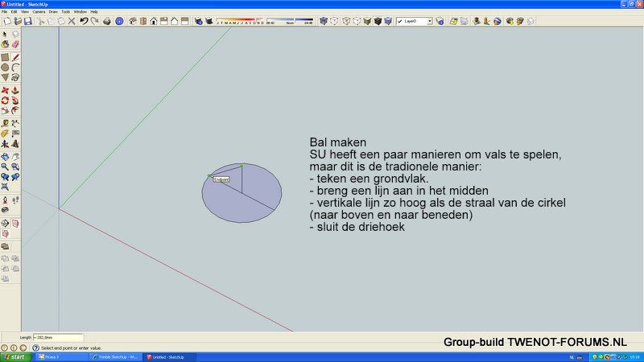
Task: Select the Circle drawing tool
Action: 5,68
